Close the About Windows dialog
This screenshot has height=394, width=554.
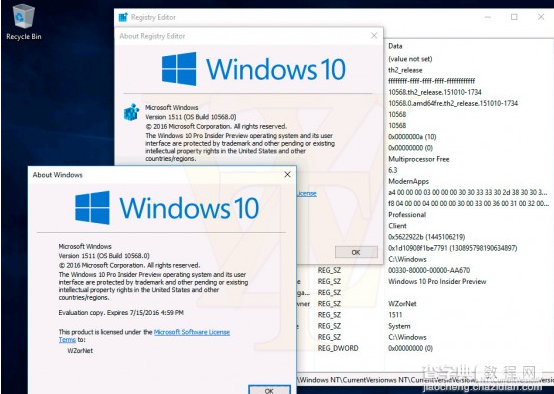pos(288,175)
